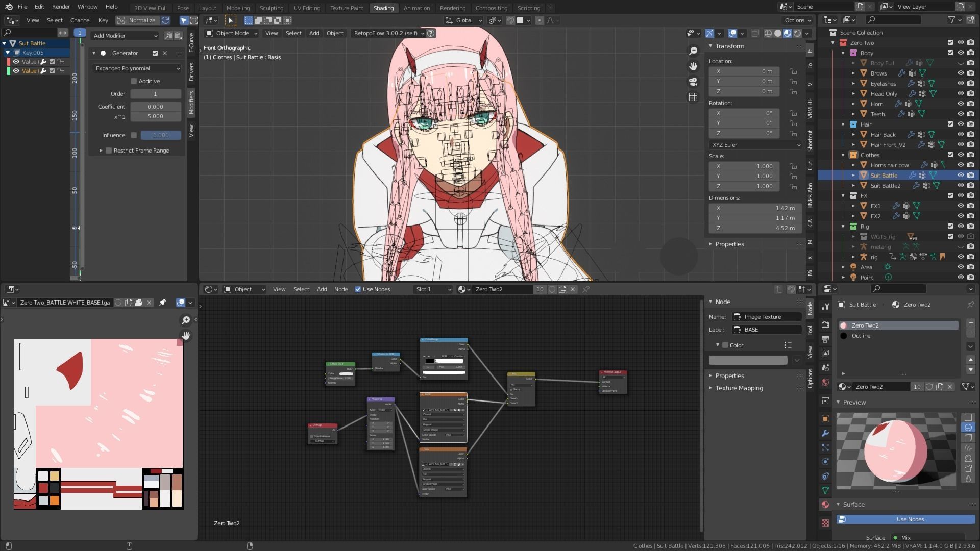Viewport: 980px width, 551px height.
Task: Lock the X location lock icon
Action: pos(793,71)
